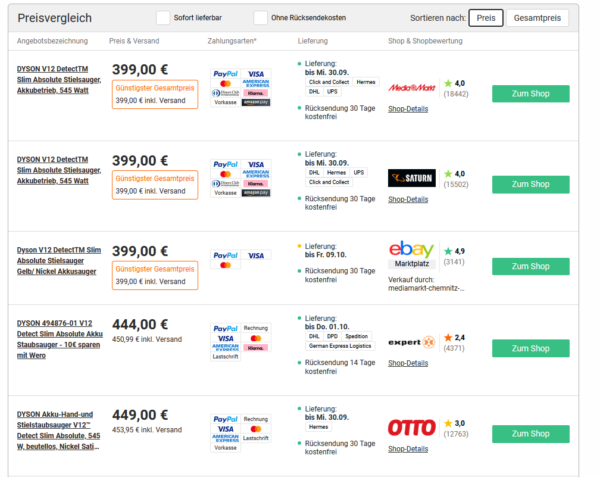Click orange rating star for expert
This screenshot has width=600, height=477.
tap(448, 337)
